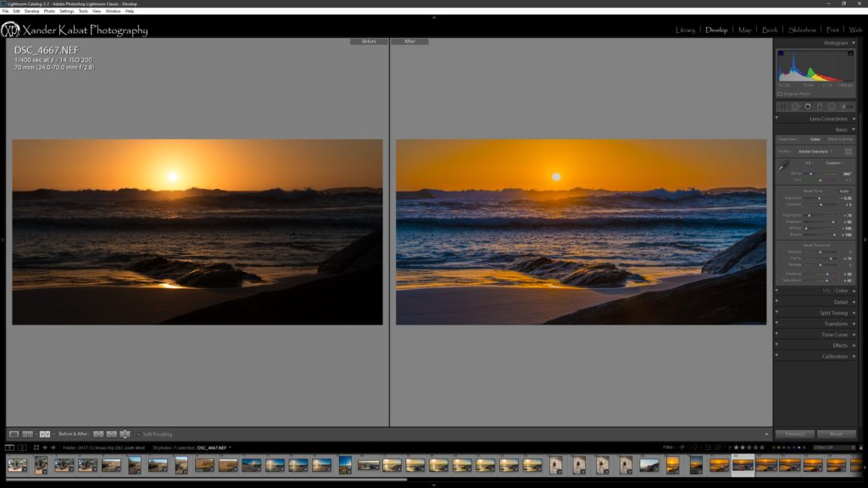Pick the White Balance eyedropper
The image size is (868, 488).
tap(784, 165)
